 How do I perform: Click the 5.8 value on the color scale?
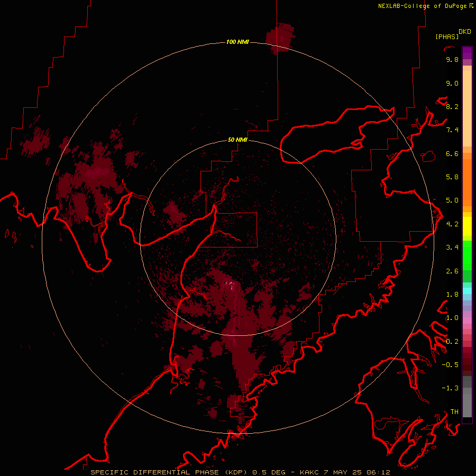click(452, 177)
